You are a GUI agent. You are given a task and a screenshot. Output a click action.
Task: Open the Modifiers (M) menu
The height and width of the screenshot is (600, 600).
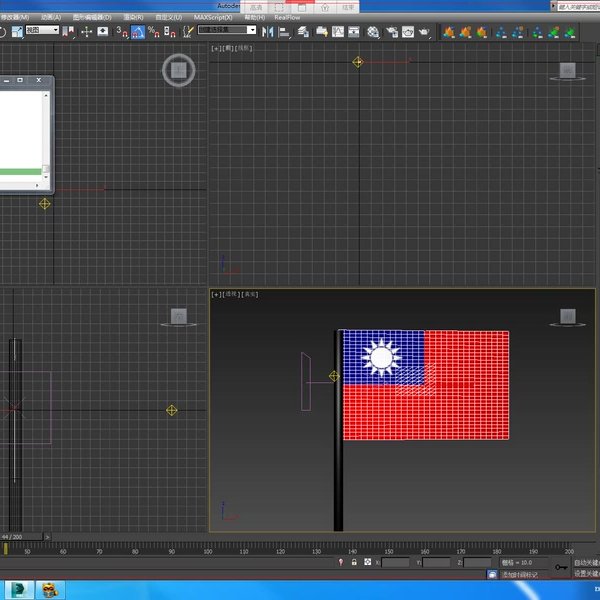(x=15, y=17)
